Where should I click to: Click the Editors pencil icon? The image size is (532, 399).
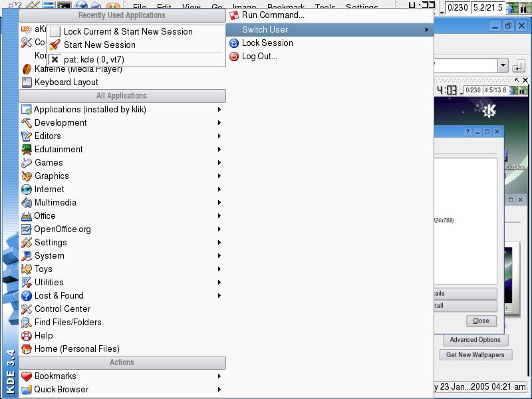[x=27, y=136]
